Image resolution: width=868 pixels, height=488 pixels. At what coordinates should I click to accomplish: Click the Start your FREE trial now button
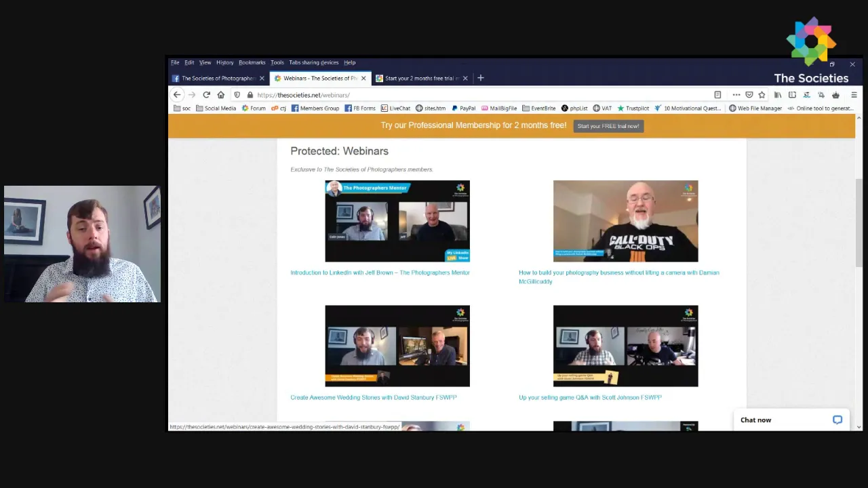[608, 126]
